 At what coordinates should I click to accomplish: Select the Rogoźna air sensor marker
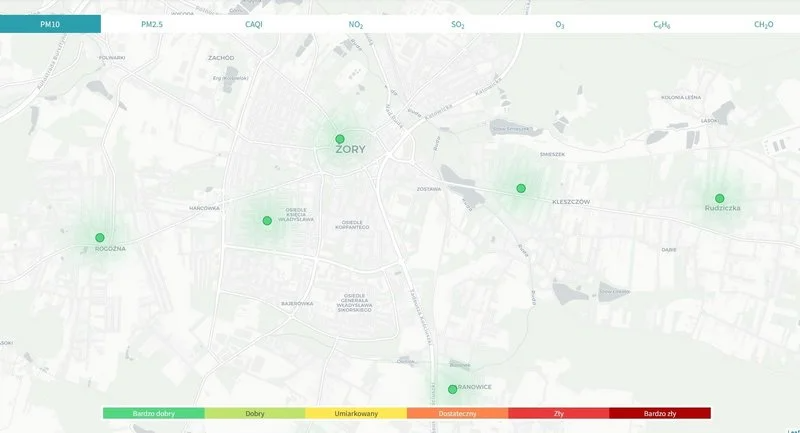coord(100,238)
